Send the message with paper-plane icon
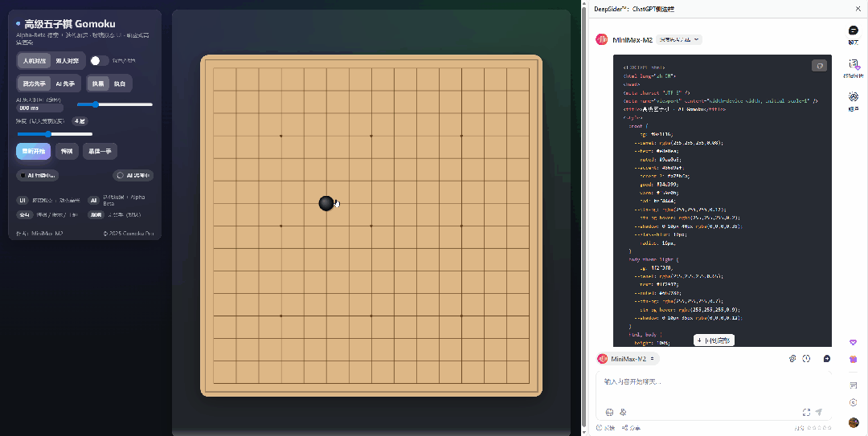 pyautogui.click(x=819, y=412)
